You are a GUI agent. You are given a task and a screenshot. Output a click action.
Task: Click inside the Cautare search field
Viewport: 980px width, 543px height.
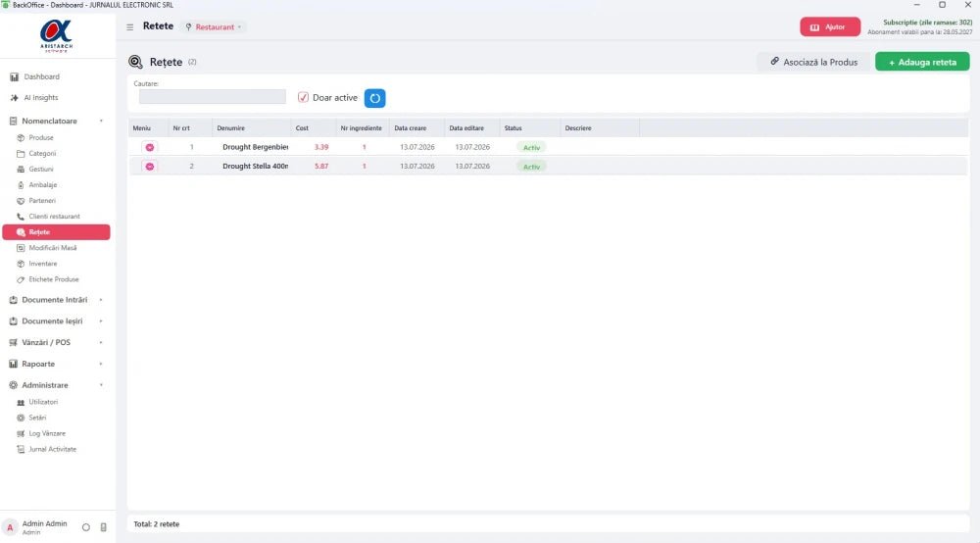click(212, 97)
